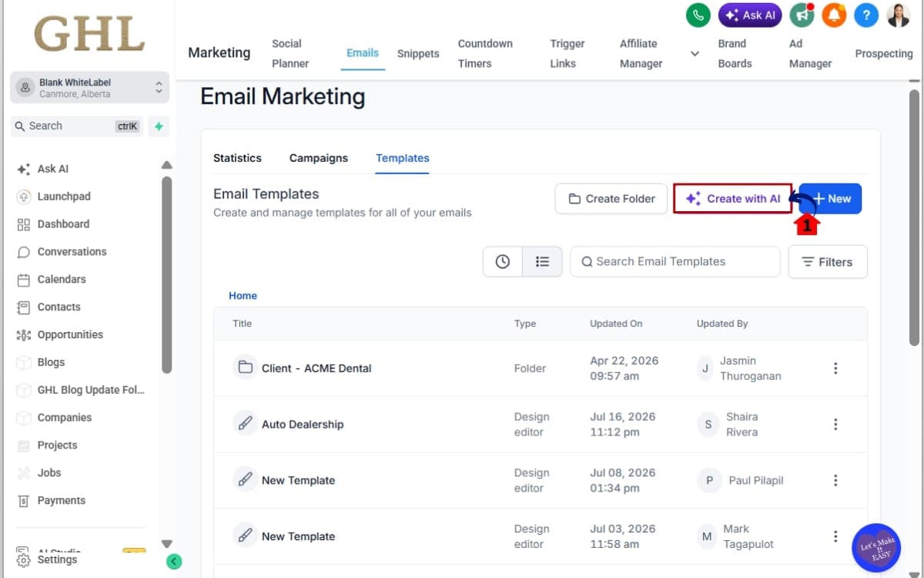Click the blue New button

click(x=830, y=199)
